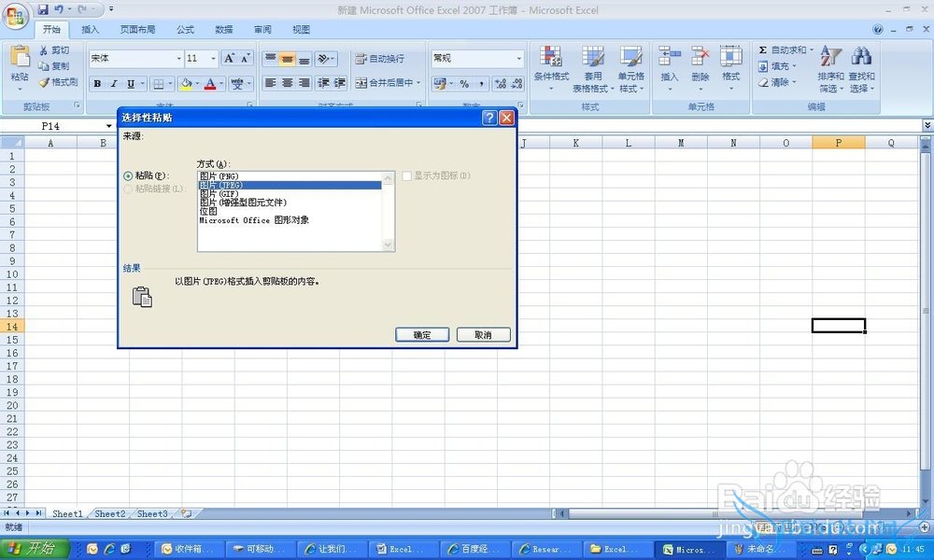Open the font size dropdown
Screen dimensions: 934x560
pos(213,58)
